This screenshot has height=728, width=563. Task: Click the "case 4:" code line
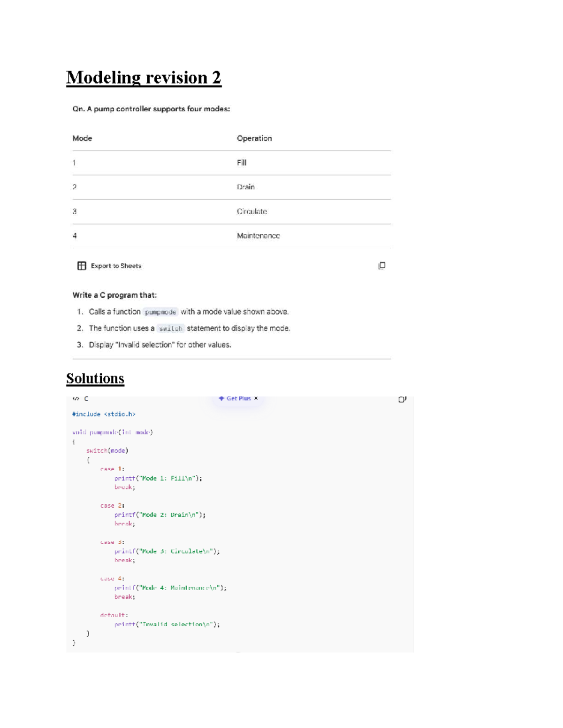(x=113, y=578)
